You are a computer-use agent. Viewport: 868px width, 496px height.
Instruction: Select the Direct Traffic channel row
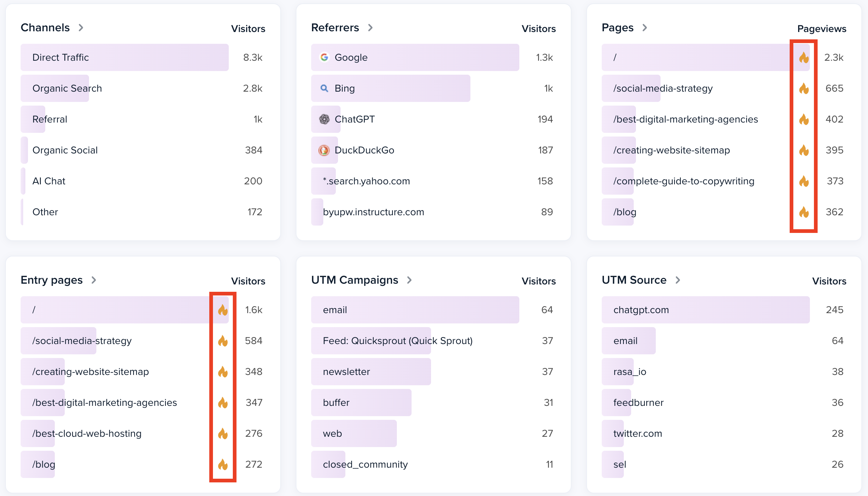pos(125,57)
